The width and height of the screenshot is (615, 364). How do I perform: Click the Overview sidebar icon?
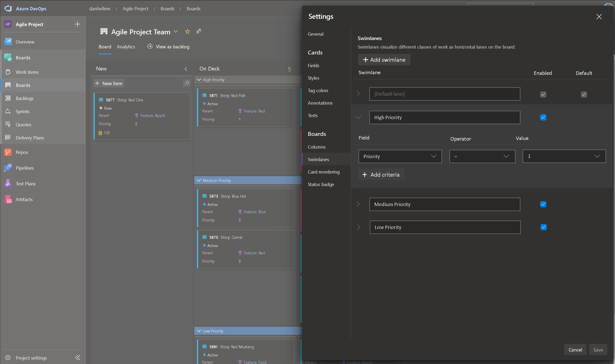click(8, 42)
